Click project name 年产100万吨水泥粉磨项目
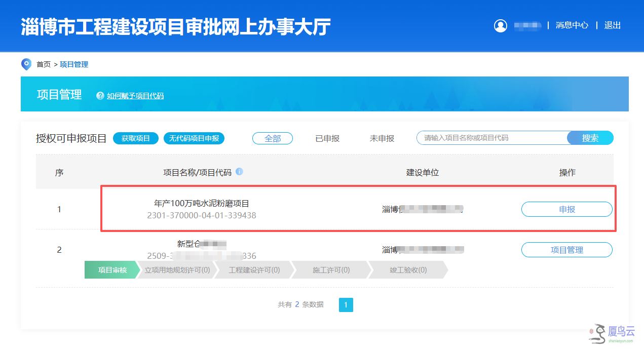The height and width of the screenshot is (349, 644). pyautogui.click(x=202, y=204)
